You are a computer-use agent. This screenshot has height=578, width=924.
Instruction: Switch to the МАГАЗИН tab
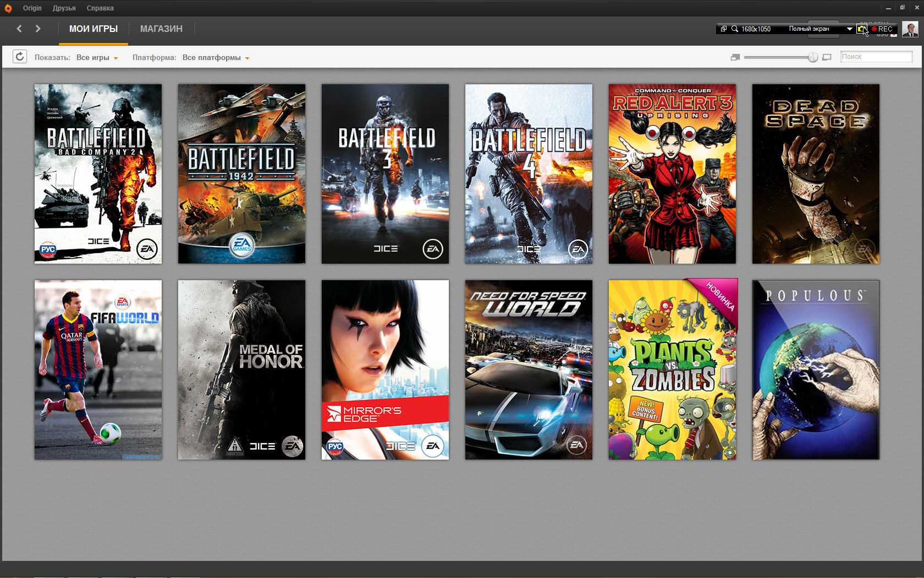[x=161, y=29]
